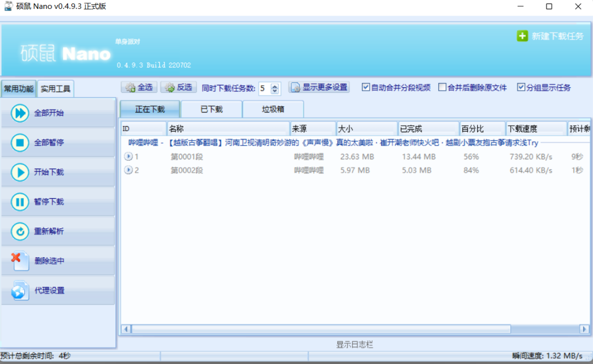The image size is (593, 364).
Task: Click horizontal scrollbar right arrow
Action: coord(584,329)
